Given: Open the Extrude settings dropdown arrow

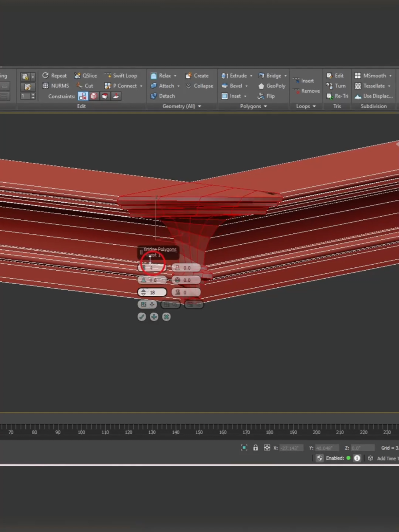Looking at the screenshot, I should click(251, 76).
